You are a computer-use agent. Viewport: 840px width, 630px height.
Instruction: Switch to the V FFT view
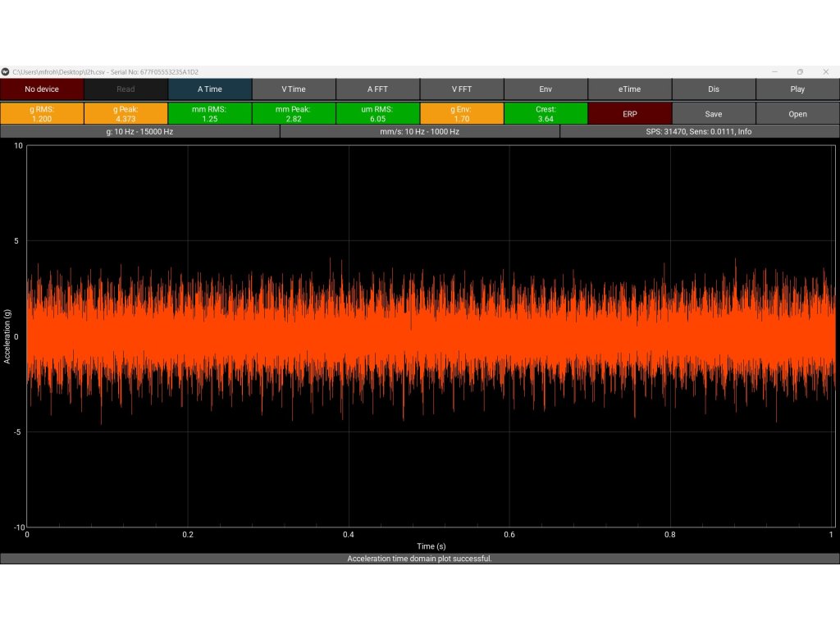tap(462, 89)
